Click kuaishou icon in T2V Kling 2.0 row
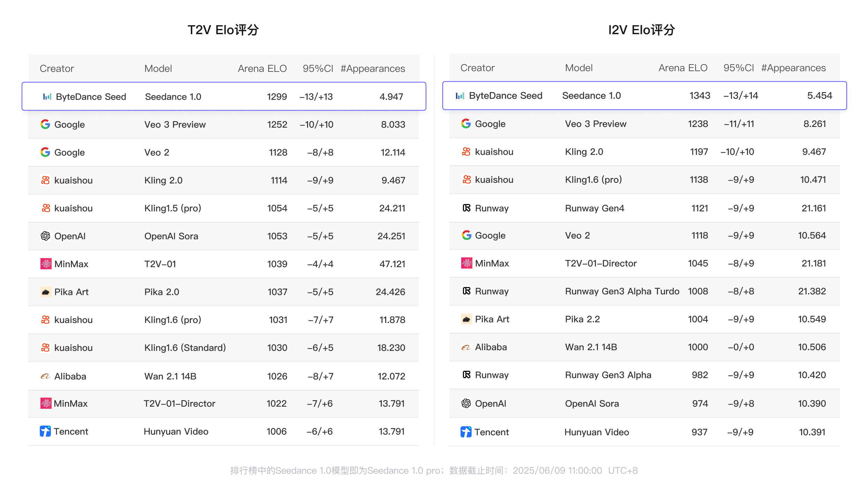The height and width of the screenshot is (489, 868). click(x=46, y=180)
